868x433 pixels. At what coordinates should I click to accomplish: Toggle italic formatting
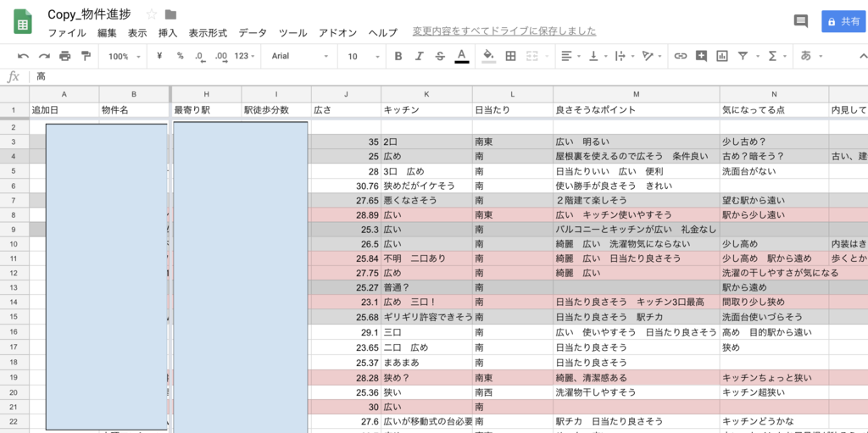coord(419,56)
